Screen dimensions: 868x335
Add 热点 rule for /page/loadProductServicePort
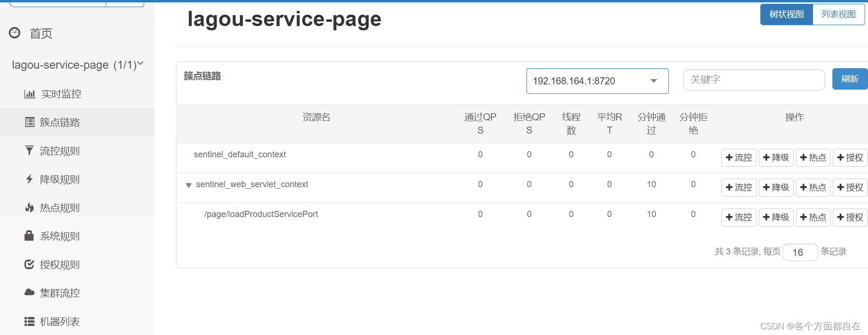tap(813, 217)
